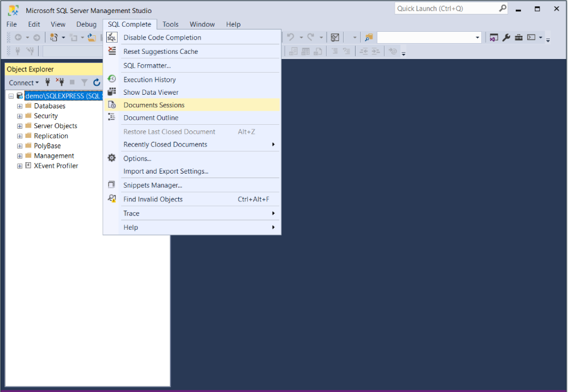568x392 pixels.
Task: Open the New Query dropdown arrow
Action: click(x=64, y=37)
